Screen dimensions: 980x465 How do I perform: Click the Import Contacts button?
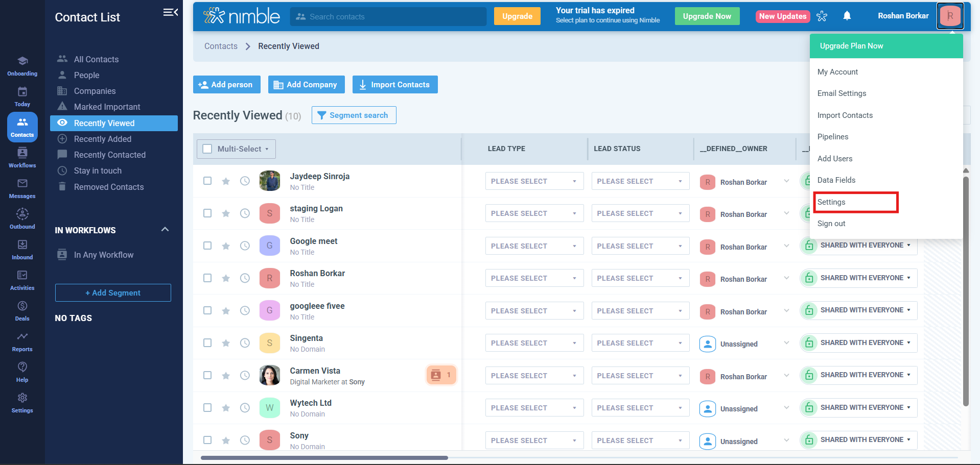395,85
